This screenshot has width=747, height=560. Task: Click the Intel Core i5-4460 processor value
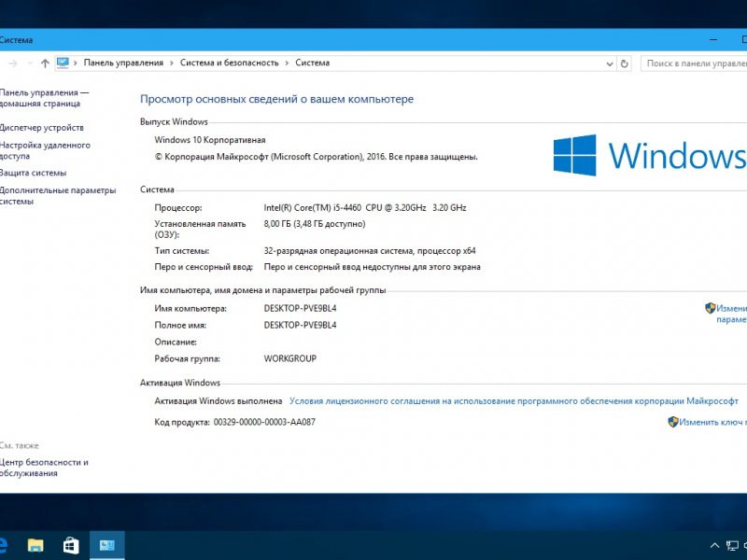click(365, 207)
